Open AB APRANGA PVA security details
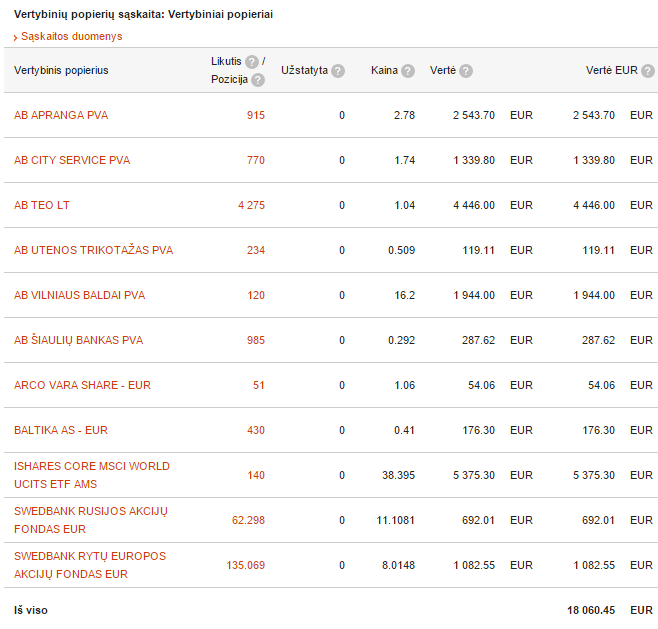This screenshot has width=658, height=629. click(x=61, y=115)
